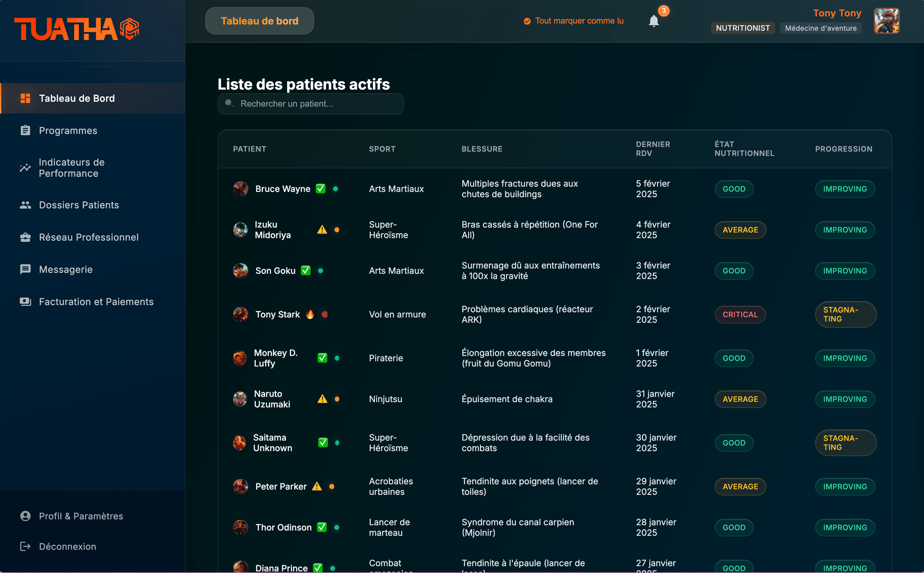Open Profil & Paramètres
This screenshot has height=573, width=924.
tap(92, 516)
